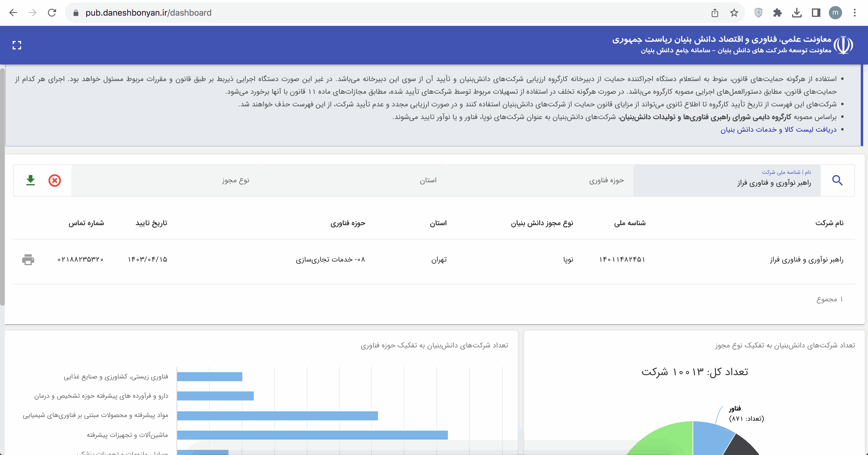Click the presidency emblem logo
This screenshot has height=455, width=868.
(843, 45)
